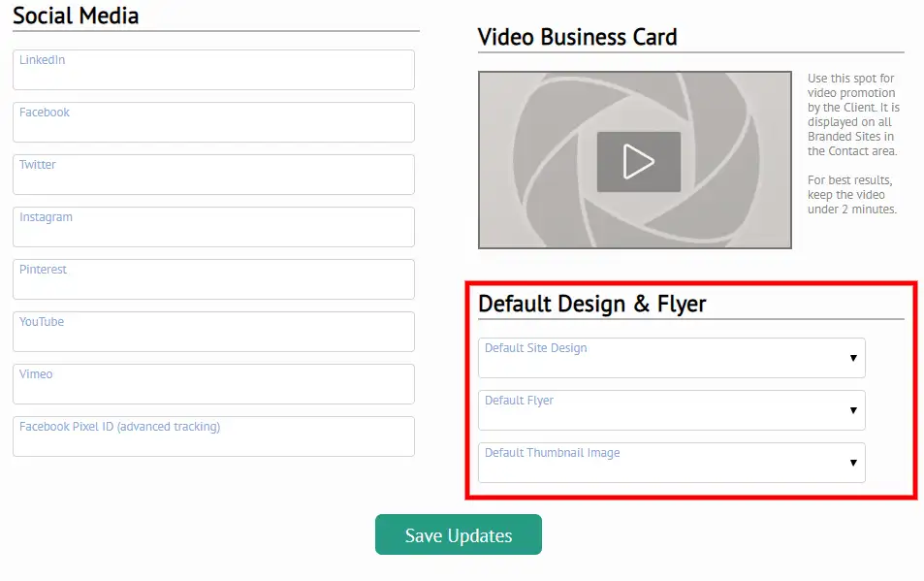
Task: Click the YouTube input field
Action: pos(213,333)
